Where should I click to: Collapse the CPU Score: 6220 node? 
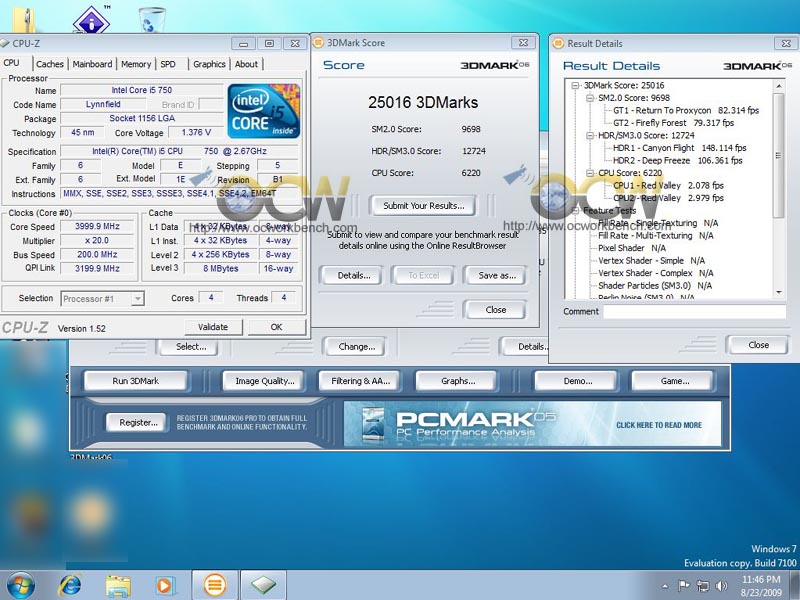pos(590,173)
